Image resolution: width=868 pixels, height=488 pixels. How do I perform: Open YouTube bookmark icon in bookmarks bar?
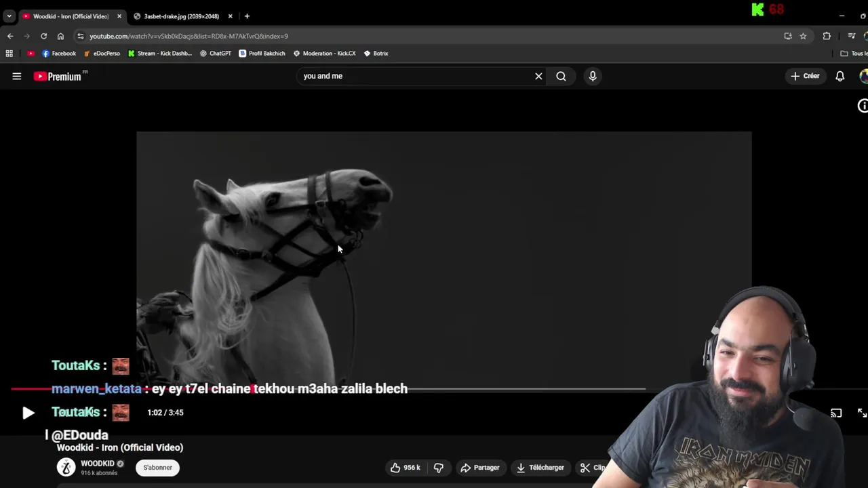pos(31,54)
